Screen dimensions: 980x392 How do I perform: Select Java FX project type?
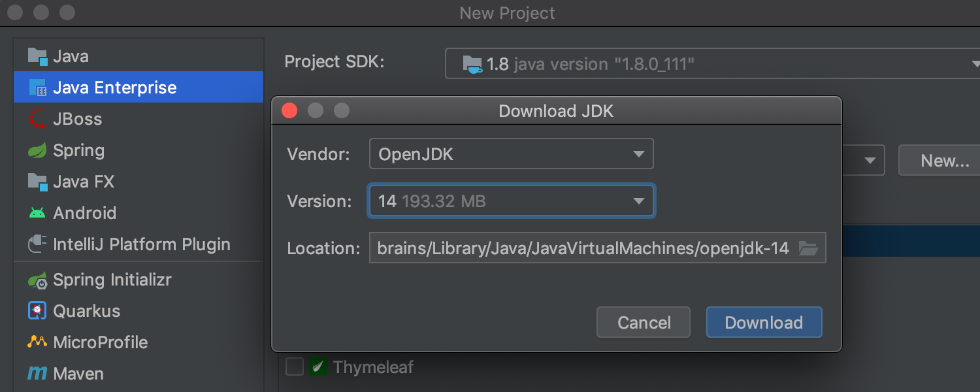point(139,182)
